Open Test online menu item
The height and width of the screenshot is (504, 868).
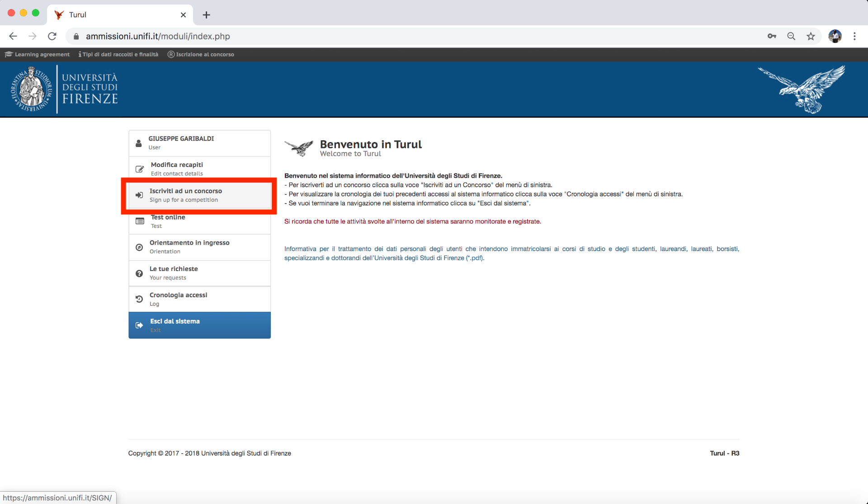200,222
